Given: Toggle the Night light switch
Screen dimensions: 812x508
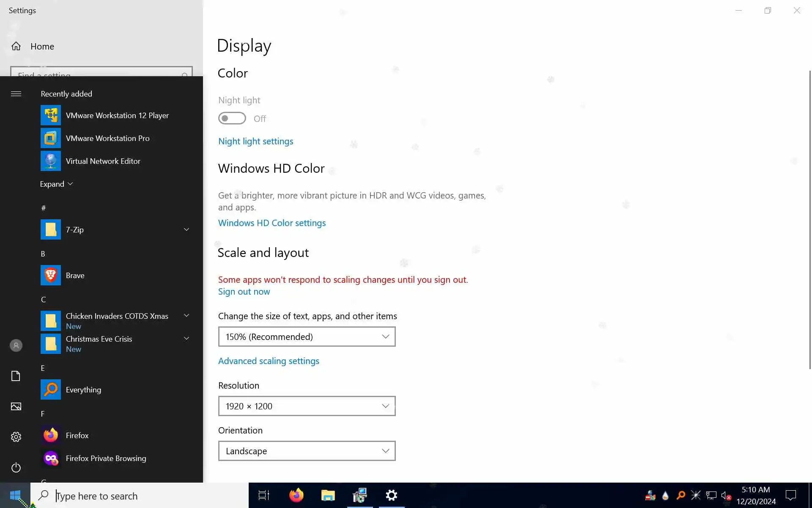Looking at the screenshot, I should tap(232, 119).
